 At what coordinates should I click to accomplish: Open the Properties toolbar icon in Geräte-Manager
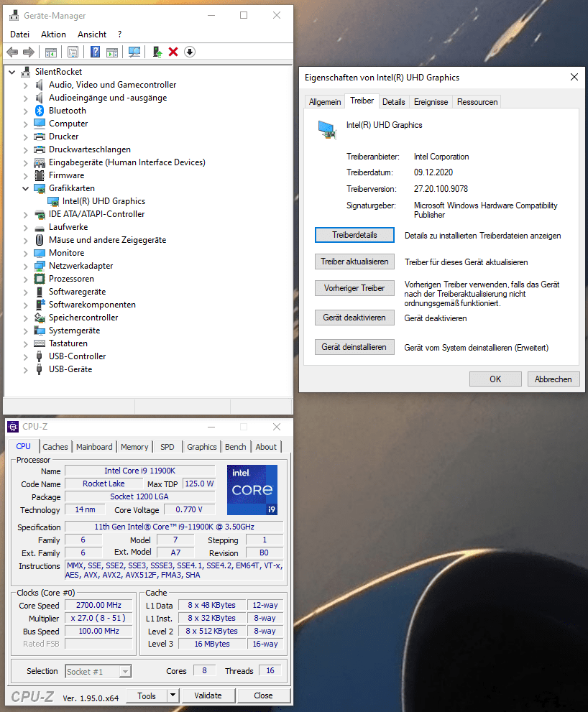[73, 52]
